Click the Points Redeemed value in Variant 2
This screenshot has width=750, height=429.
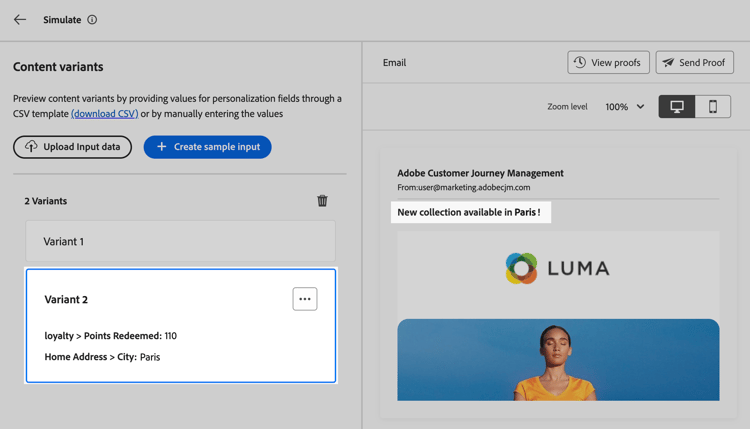point(170,336)
